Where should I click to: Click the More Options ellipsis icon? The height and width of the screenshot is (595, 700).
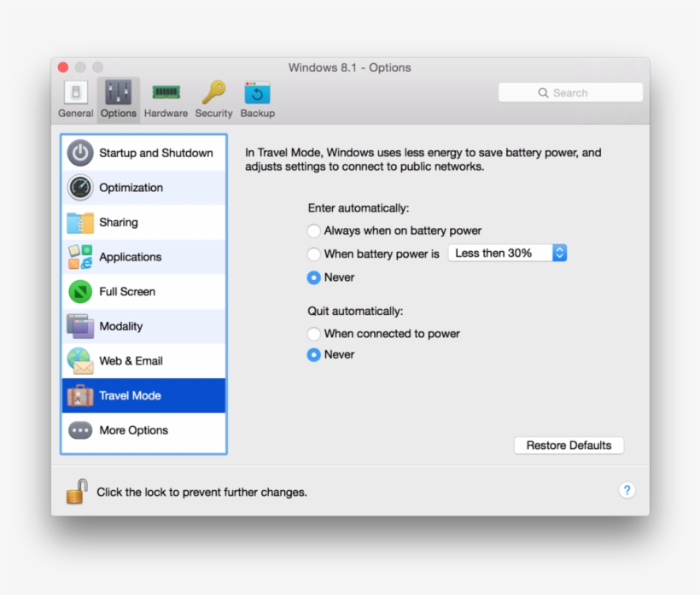(80, 430)
